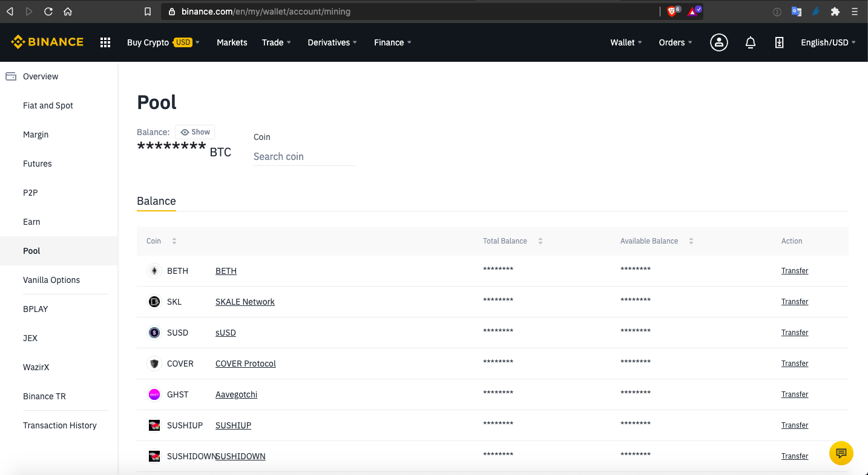Go to Fiat and Spot wallet
The image size is (868, 475).
coord(48,105)
